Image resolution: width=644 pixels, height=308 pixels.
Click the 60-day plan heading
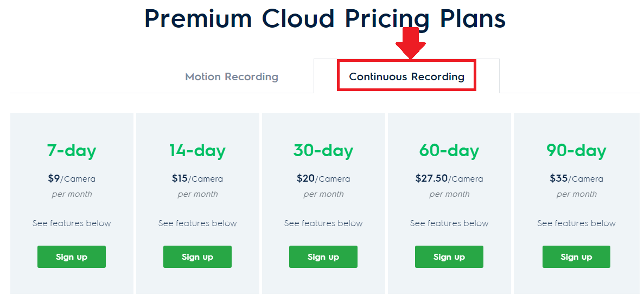(449, 151)
